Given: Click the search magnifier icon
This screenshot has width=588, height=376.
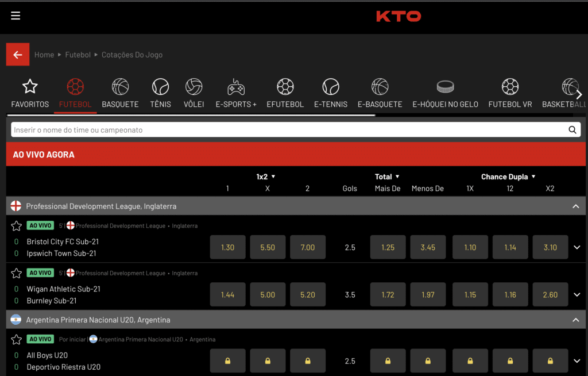Looking at the screenshot, I should [572, 130].
